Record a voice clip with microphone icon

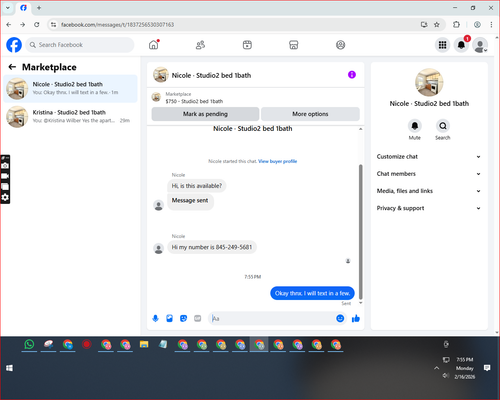[155, 319]
